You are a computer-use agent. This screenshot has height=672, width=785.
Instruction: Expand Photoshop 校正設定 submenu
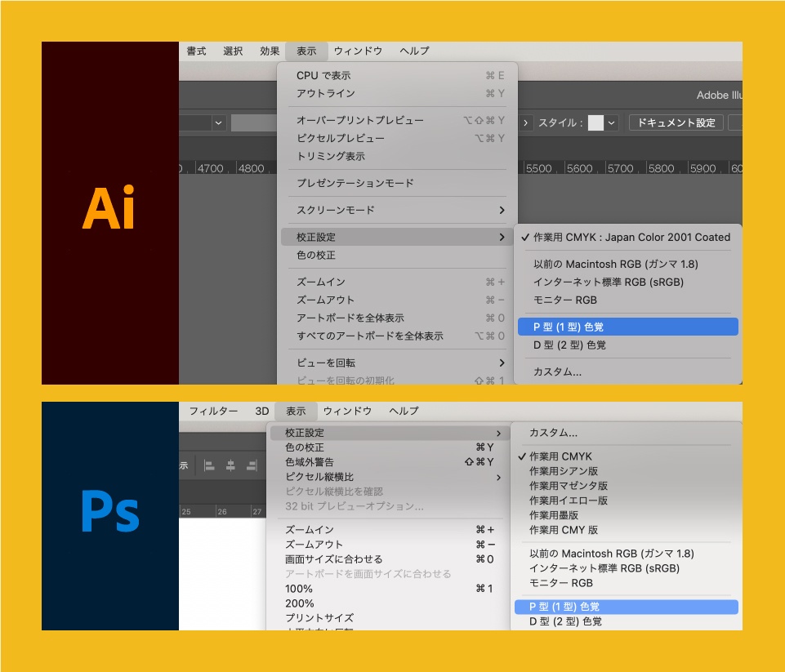pos(390,434)
